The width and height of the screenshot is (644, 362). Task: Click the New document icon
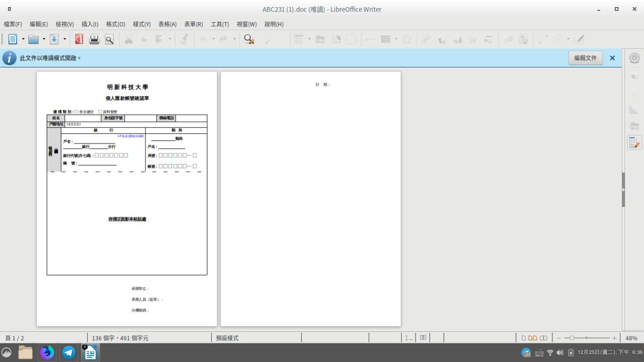13,39
